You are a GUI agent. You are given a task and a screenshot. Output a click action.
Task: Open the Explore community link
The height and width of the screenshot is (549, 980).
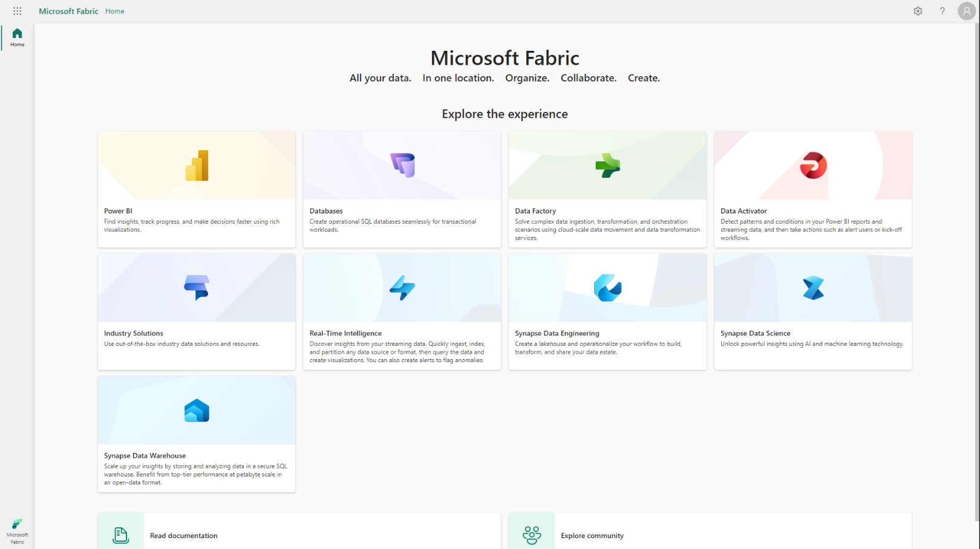[592, 536]
